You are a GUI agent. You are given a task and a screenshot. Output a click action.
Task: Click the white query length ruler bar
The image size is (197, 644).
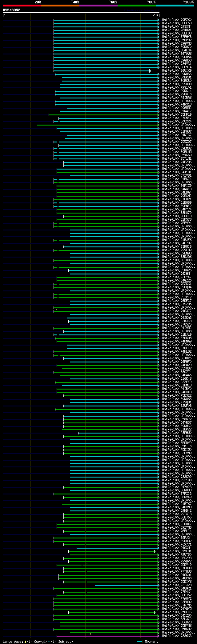click(x=81, y=13)
